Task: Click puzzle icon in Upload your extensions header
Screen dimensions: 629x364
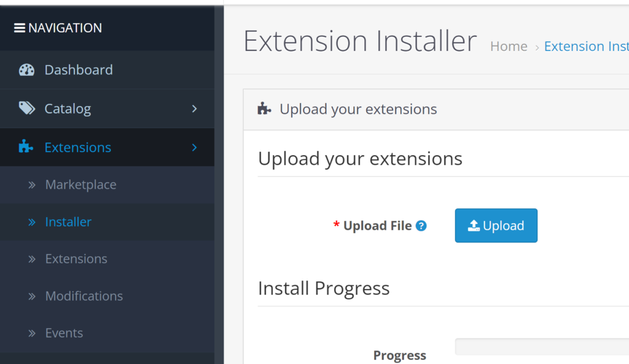Action: tap(264, 108)
